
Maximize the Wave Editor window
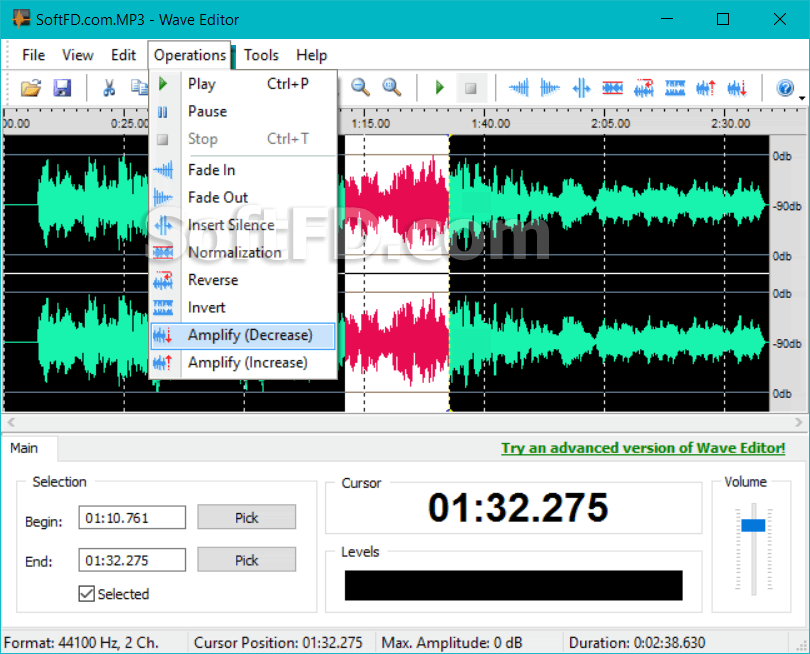tap(723, 19)
